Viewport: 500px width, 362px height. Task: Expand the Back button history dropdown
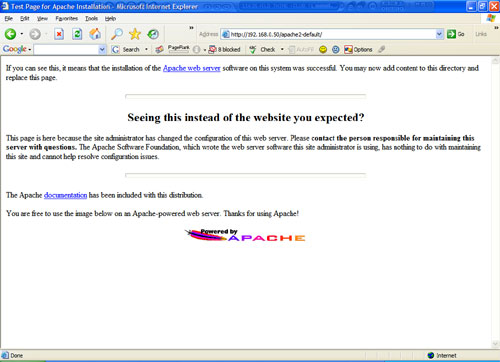click(22, 34)
